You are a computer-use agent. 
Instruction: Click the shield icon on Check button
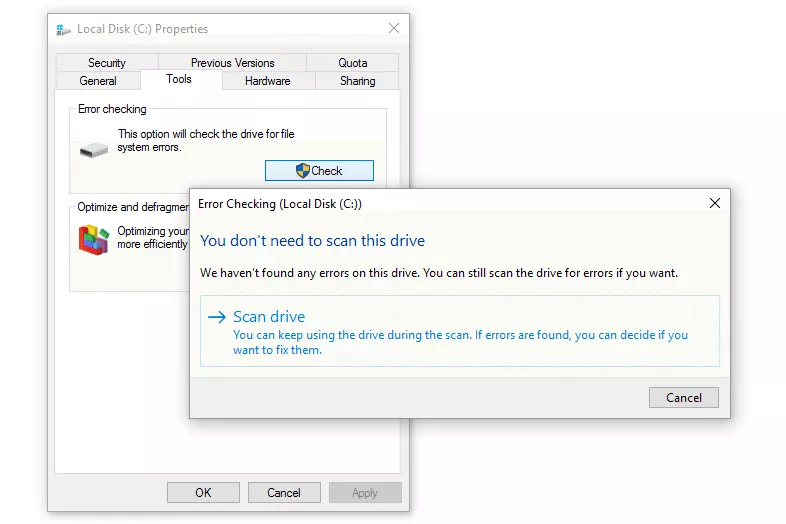[302, 170]
